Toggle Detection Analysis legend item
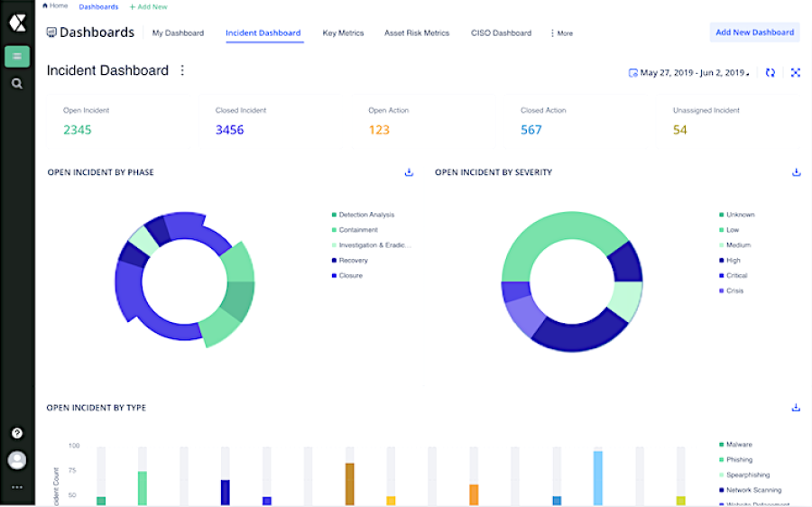 pyautogui.click(x=363, y=215)
